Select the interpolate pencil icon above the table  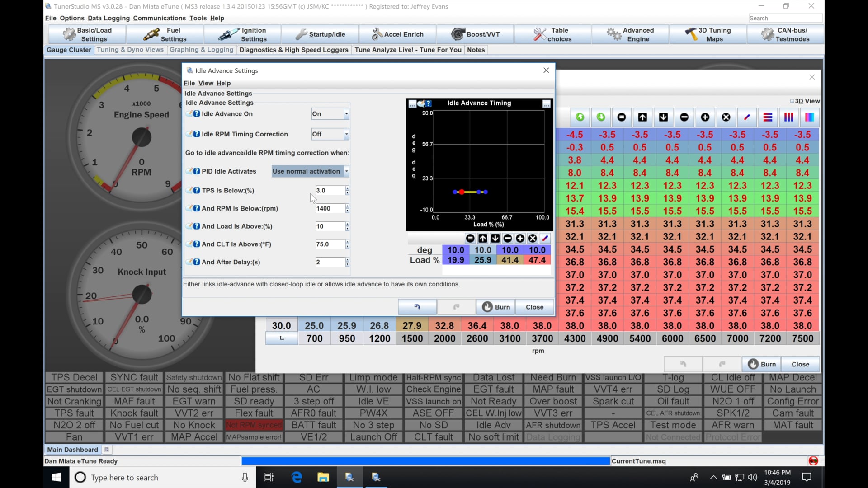[747, 117]
